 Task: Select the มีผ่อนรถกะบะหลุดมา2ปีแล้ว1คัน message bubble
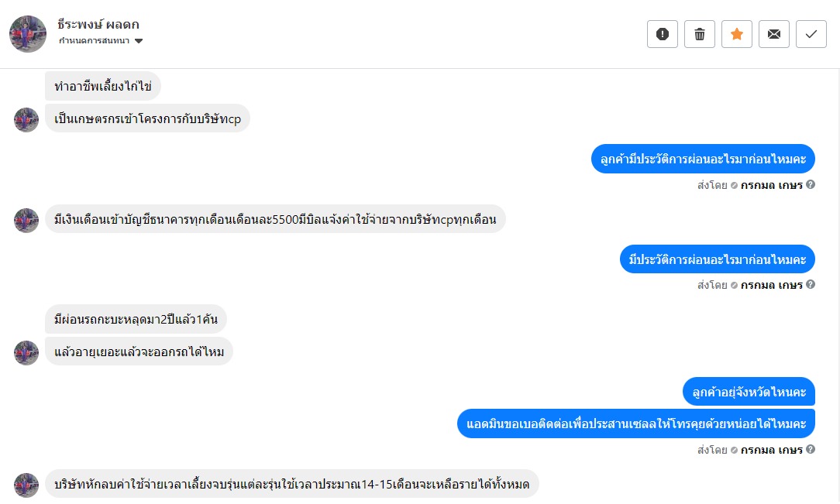tap(136, 319)
